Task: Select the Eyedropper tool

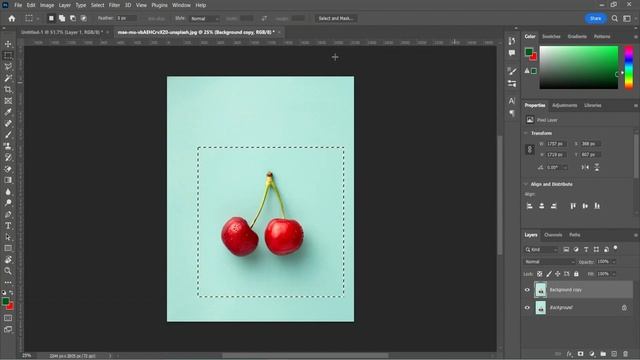Action: [x=8, y=112]
